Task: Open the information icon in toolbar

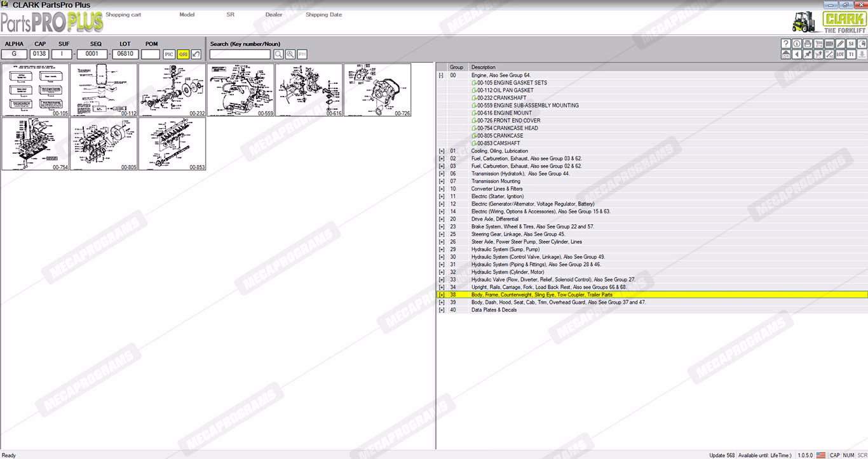Action: point(797,43)
